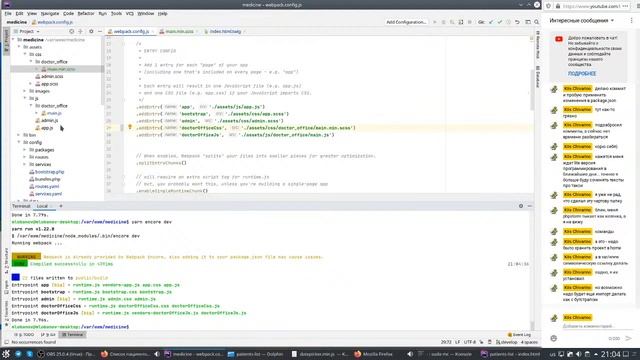Expand the images folder

[x=25, y=91]
